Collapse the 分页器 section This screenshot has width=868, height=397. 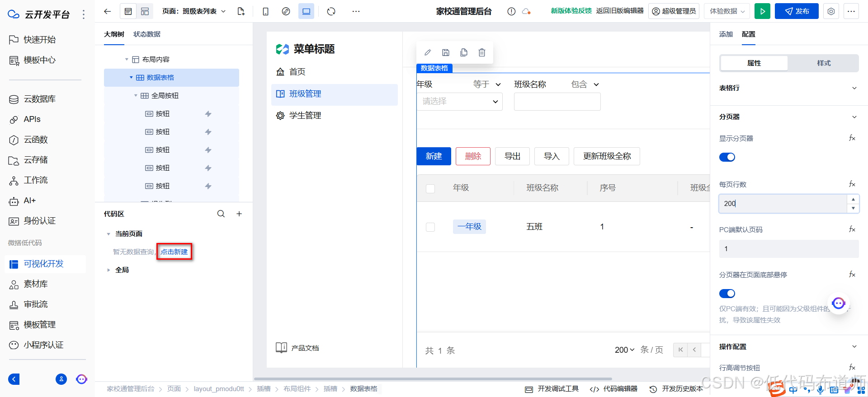click(x=854, y=117)
